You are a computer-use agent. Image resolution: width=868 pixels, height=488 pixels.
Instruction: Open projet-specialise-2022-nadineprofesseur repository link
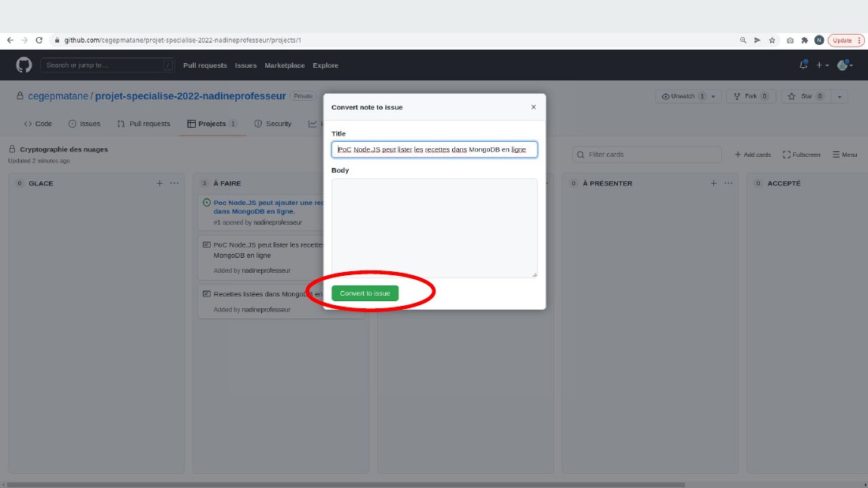[x=190, y=96]
